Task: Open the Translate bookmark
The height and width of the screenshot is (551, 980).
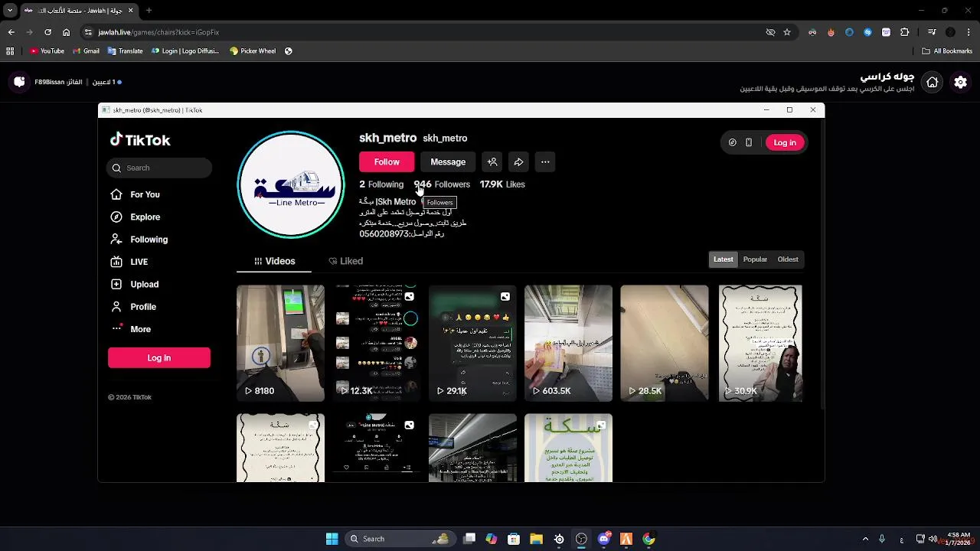Action: (x=126, y=51)
